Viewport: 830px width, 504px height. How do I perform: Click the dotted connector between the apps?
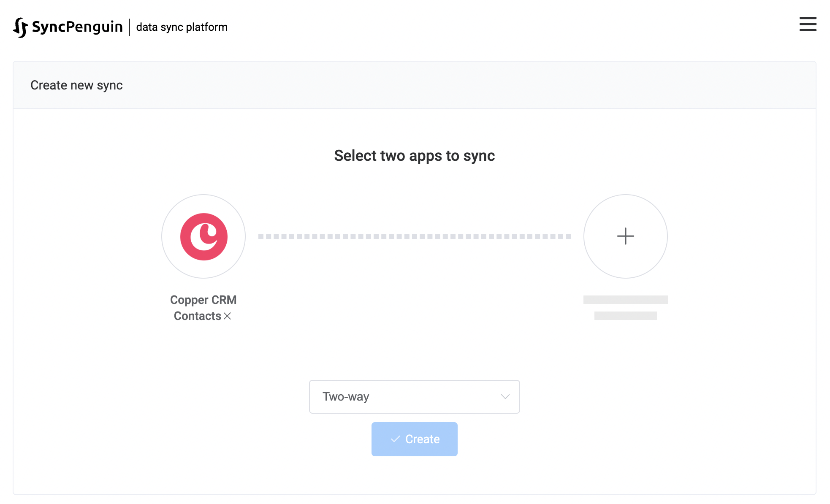pos(415,236)
